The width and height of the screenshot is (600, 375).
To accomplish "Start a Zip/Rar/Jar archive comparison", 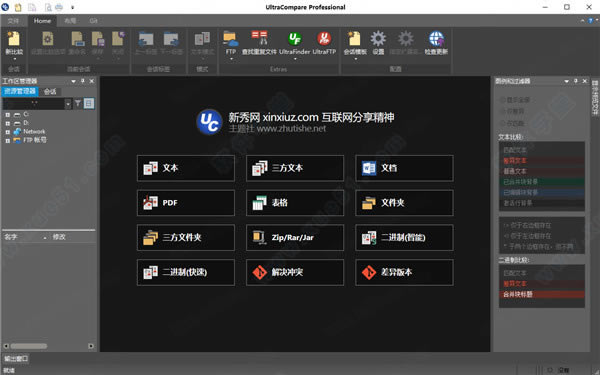I will click(x=295, y=238).
